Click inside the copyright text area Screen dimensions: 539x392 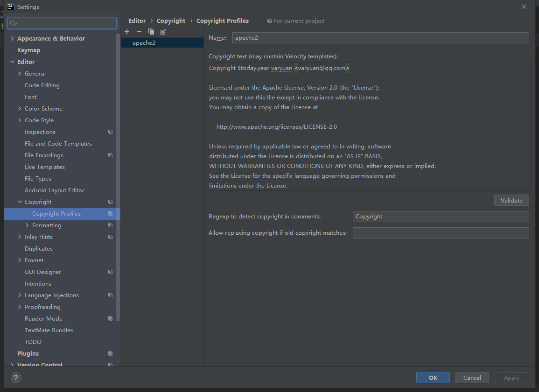369,126
